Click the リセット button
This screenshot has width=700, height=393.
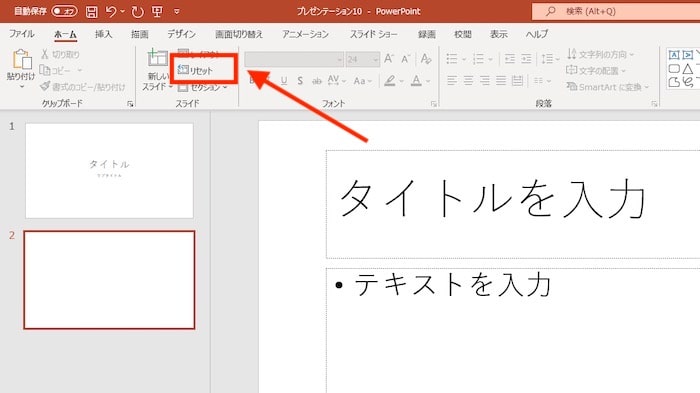pos(196,70)
